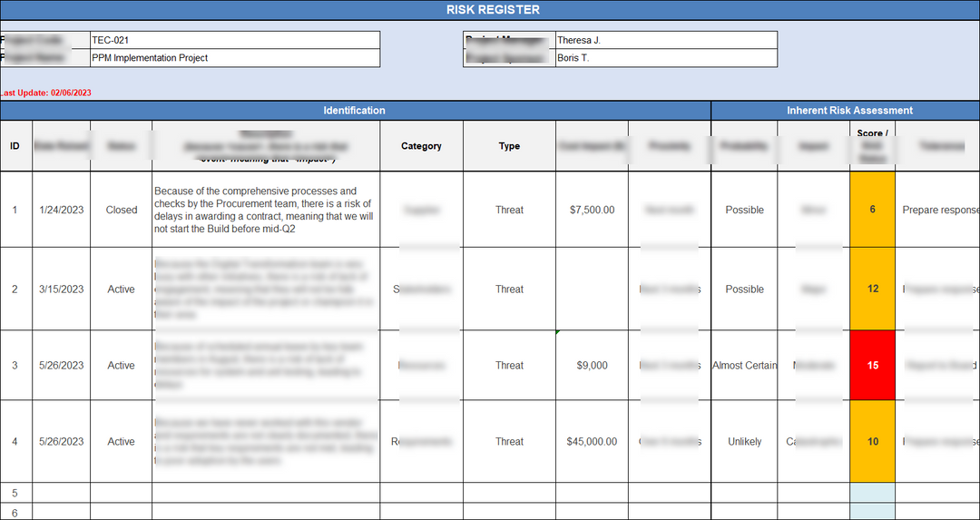This screenshot has height=520, width=980.
Task: Select the Last Update date text
Action: pyautogui.click(x=46, y=93)
